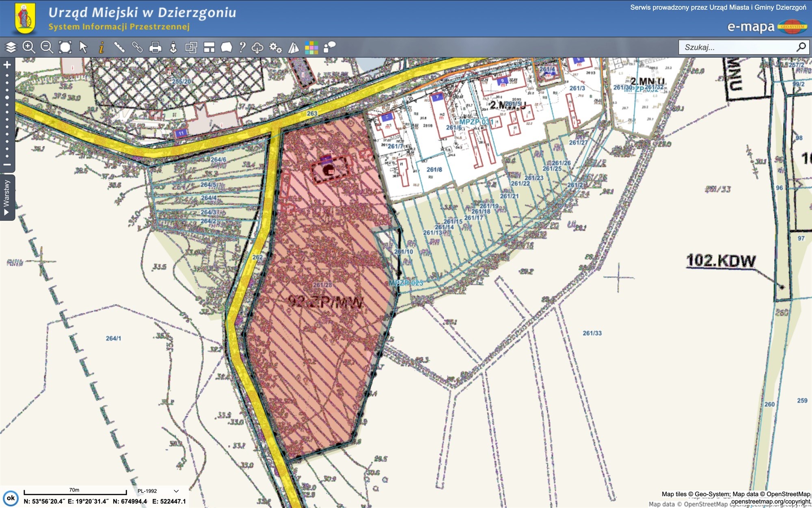Click the cloud download icon
Screen dimensions: 812x508
257,48
